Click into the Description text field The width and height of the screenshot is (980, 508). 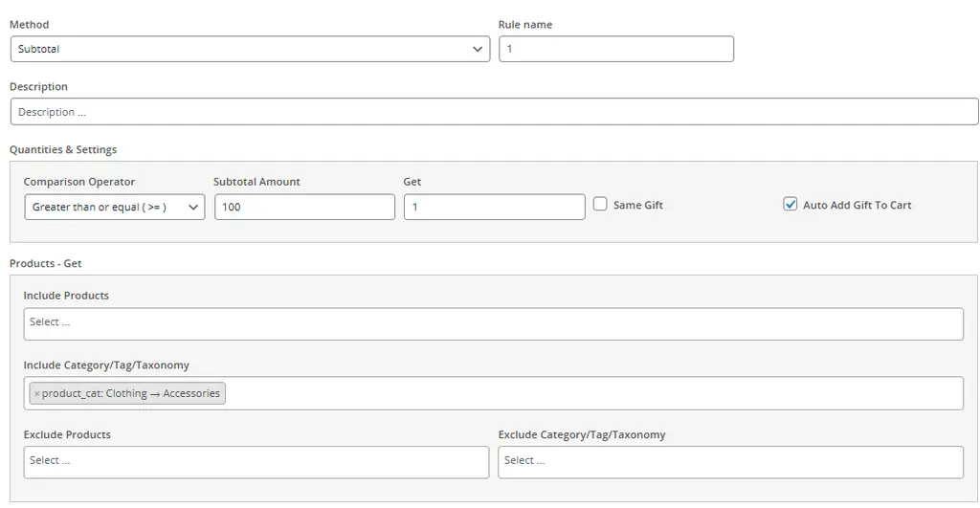pos(493,112)
